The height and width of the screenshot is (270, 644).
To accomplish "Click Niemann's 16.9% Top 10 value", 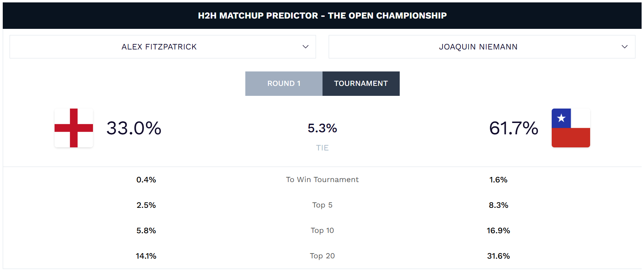I will coord(498,230).
